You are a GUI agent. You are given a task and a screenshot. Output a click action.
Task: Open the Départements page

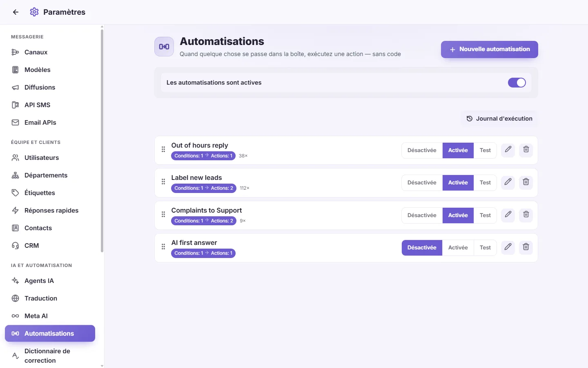pyautogui.click(x=50, y=175)
